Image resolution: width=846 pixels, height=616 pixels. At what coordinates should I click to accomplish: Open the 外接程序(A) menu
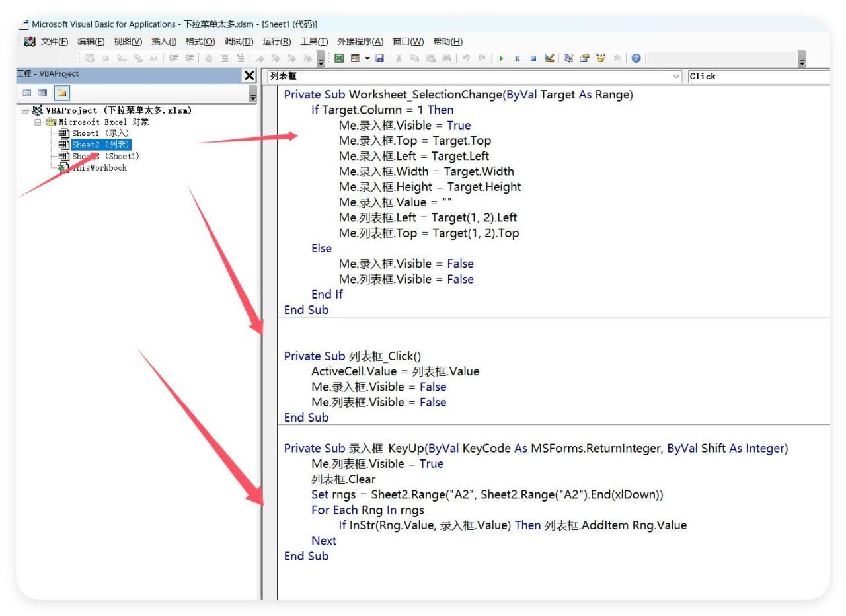tap(360, 42)
